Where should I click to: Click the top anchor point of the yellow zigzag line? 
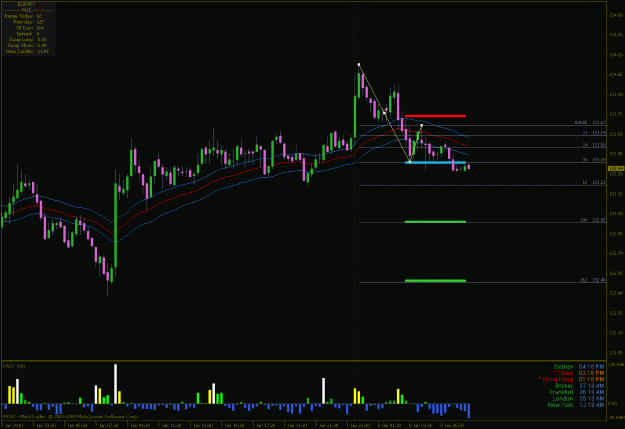359,64
